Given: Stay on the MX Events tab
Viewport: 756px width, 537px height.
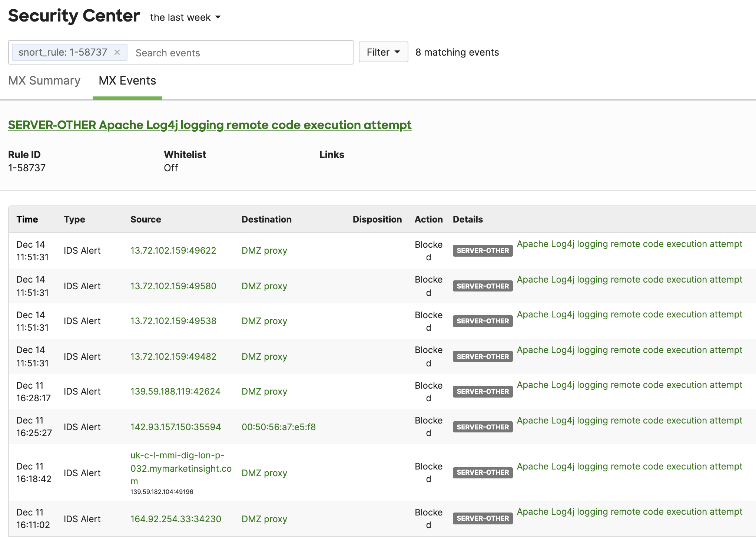Looking at the screenshot, I should click(127, 80).
